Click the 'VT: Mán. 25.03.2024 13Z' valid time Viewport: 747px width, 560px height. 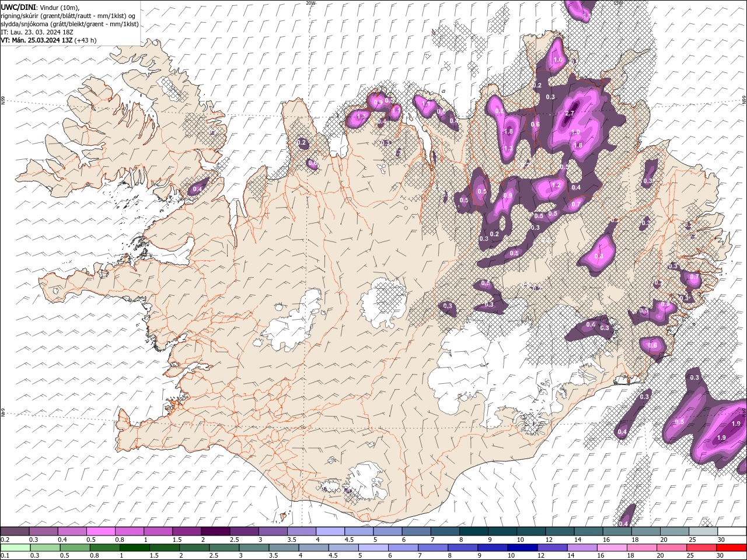(36, 40)
